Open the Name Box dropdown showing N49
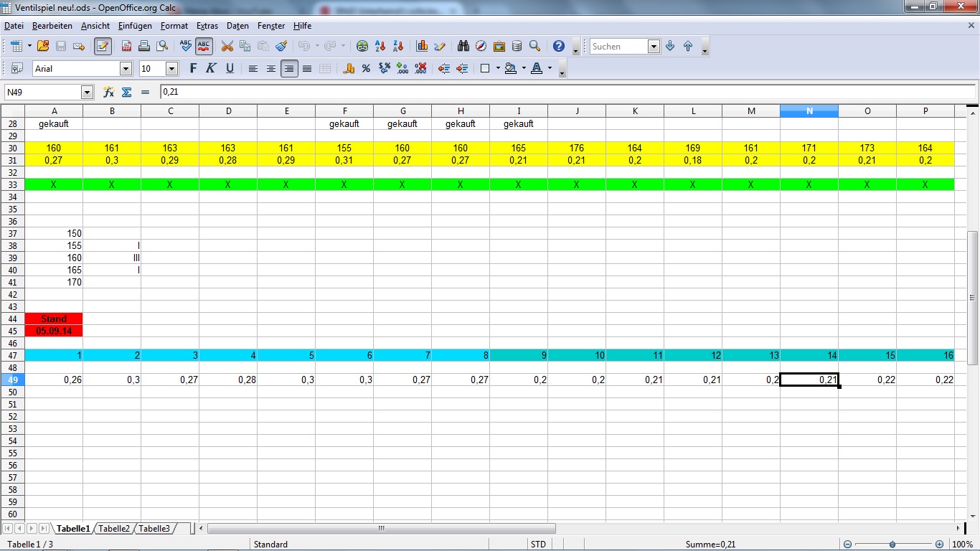Viewport: 980px width, 551px height. tap(88, 92)
